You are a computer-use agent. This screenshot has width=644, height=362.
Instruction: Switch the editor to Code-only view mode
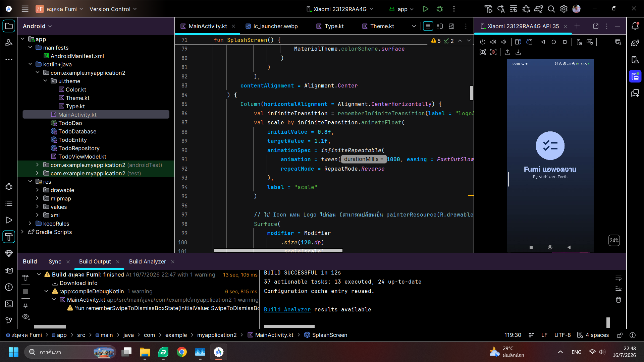[x=428, y=26]
